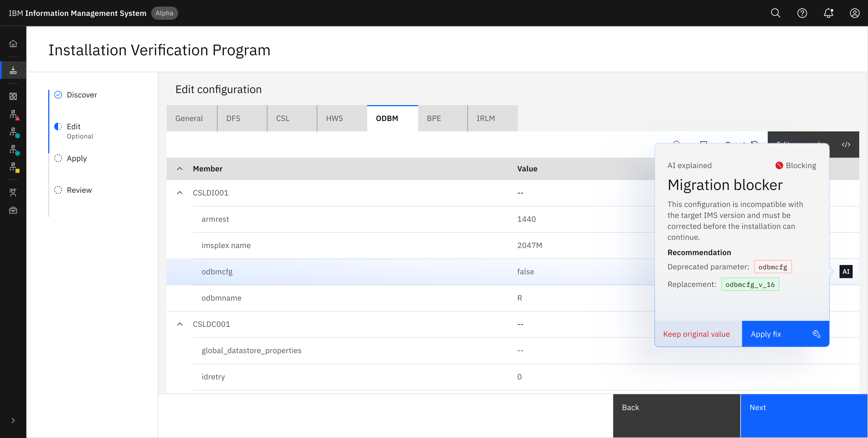The image size is (868, 438).
Task: Expand the left sidebar with chevron
Action: click(13, 420)
